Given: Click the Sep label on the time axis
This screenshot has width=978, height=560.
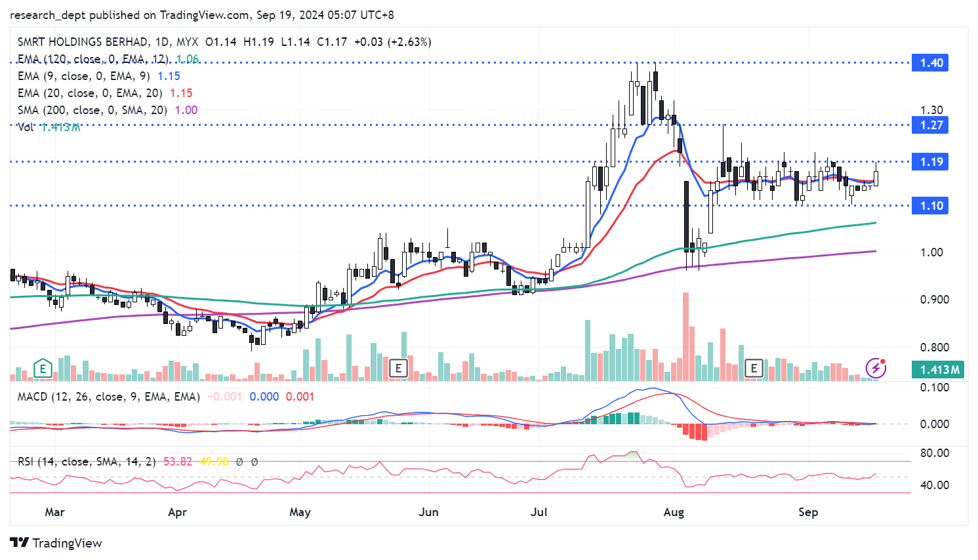Looking at the screenshot, I should (808, 512).
